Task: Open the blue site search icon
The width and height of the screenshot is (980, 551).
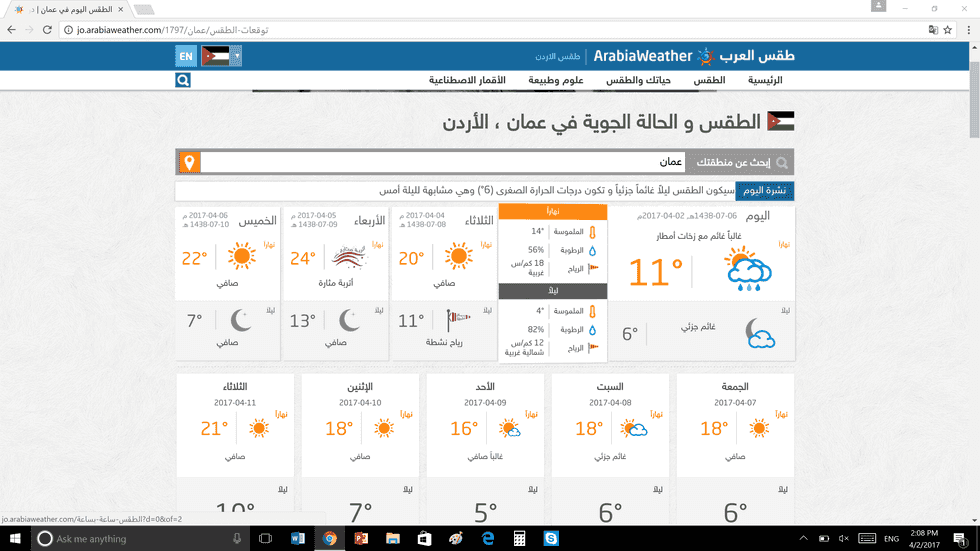Action: (183, 80)
